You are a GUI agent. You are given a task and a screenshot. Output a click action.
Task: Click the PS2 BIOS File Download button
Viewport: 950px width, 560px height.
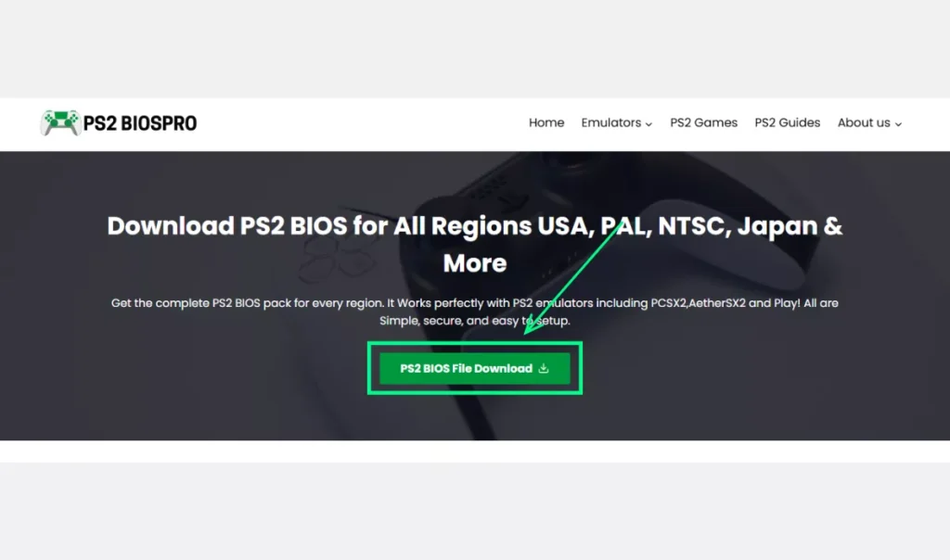tap(474, 368)
